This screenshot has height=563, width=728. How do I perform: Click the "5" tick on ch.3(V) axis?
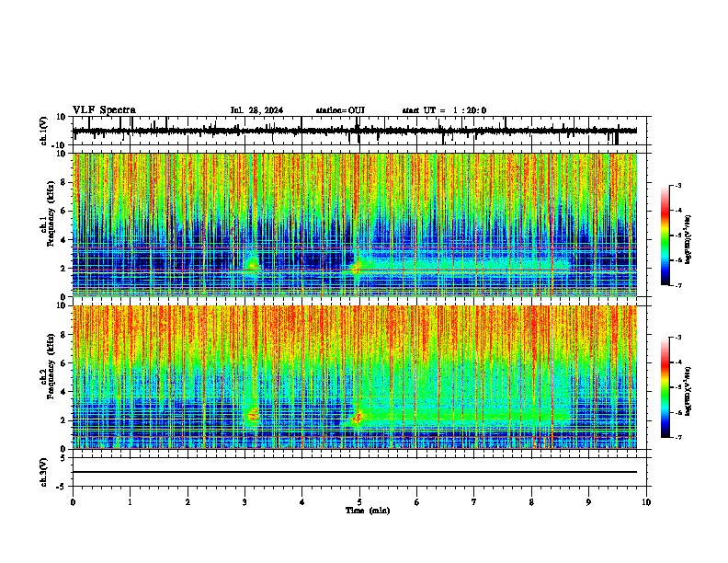click(x=63, y=458)
